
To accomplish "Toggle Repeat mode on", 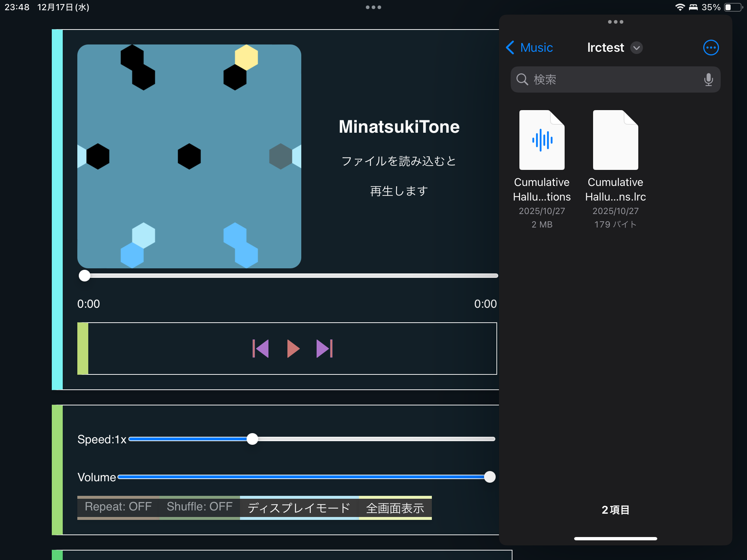I will pyautogui.click(x=117, y=507).
